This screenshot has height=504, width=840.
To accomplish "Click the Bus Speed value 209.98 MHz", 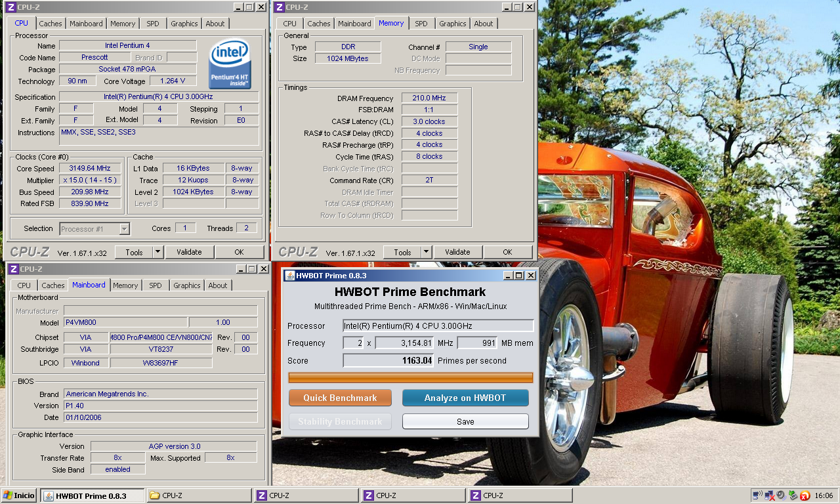I will pos(91,192).
